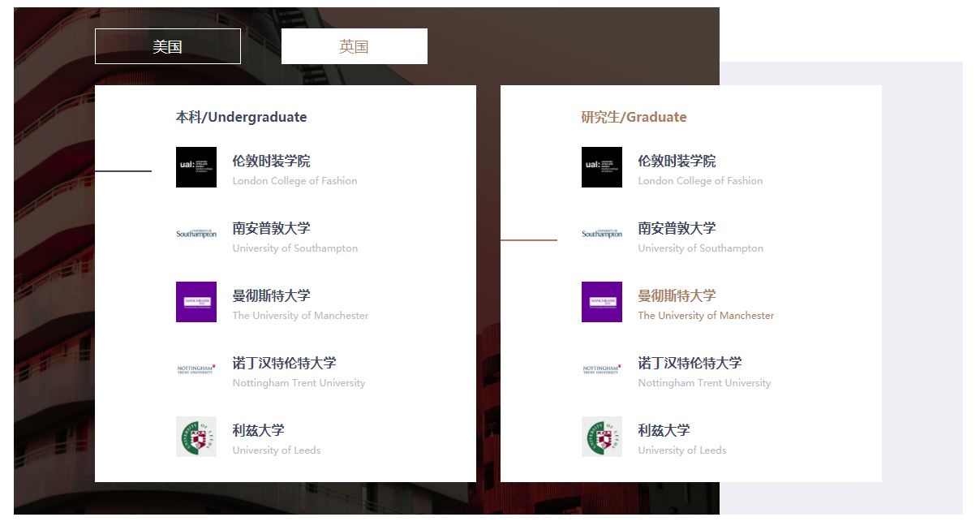The height and width of the screenshot is (530, 980).
Task: Click the Leeds crest under Graduate
Action: point(602,437)
